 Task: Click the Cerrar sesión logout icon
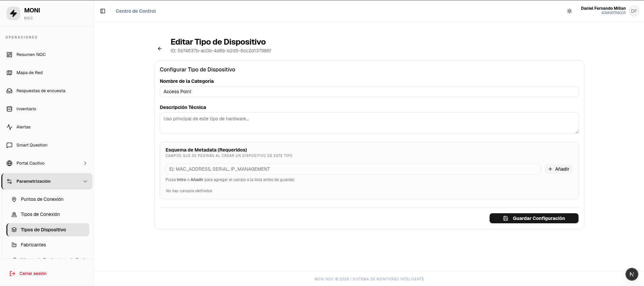[x=12, y=274]
